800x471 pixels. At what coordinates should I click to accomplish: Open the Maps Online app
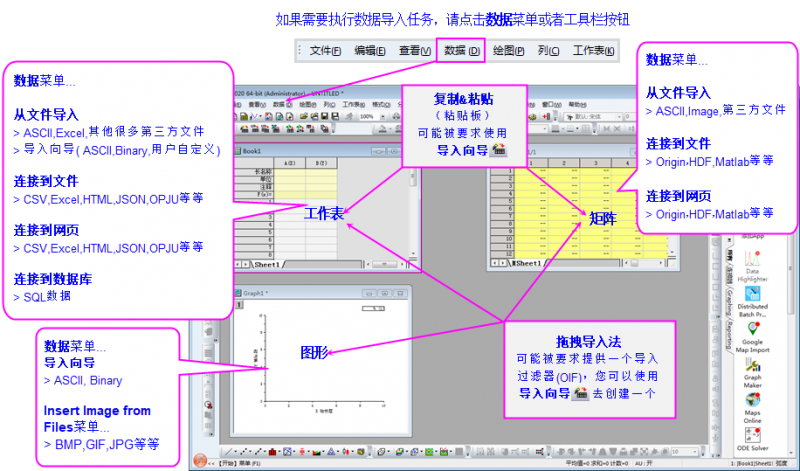point(752,407)
